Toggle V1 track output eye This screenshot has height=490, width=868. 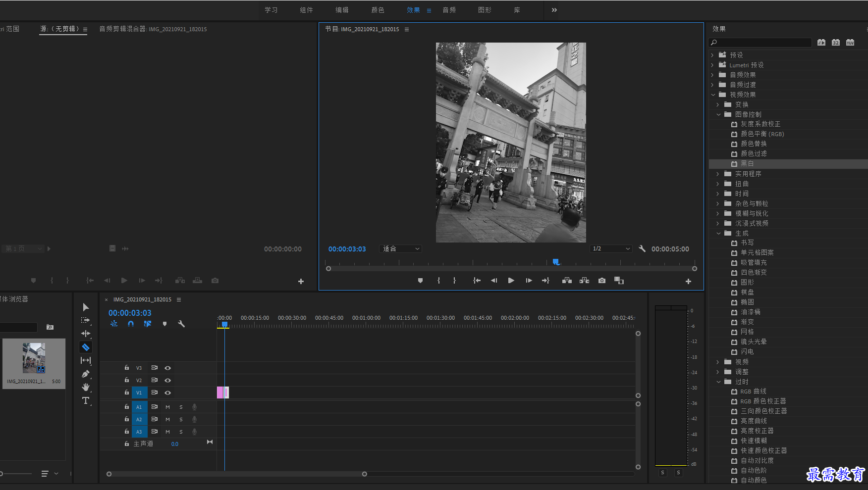pyautogui.click(x=168, y=392)
